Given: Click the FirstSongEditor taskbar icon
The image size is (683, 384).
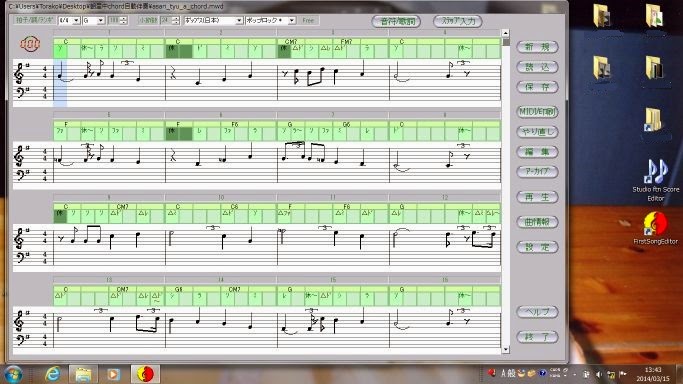Looking at the screenshot, I should 145,374.
